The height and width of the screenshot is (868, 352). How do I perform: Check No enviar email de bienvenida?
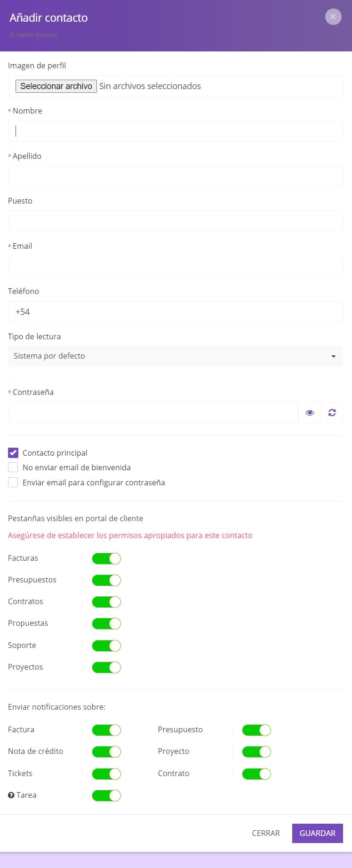pos(13,467)
